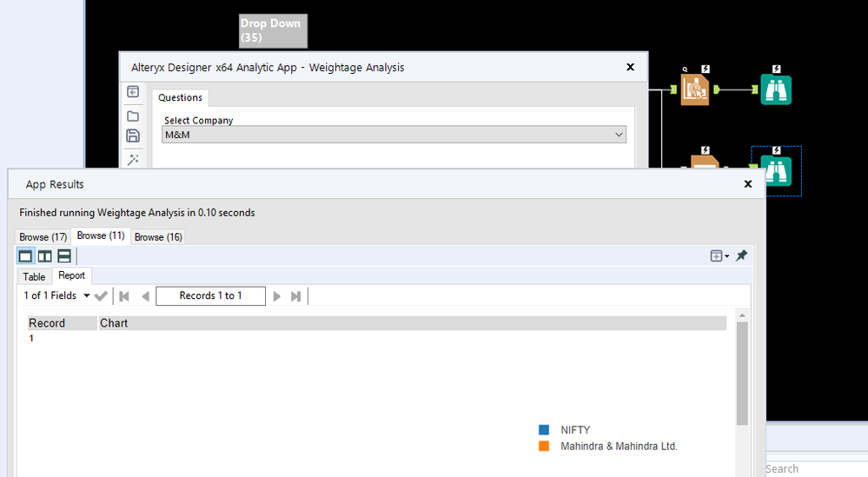868x477 pixels.
Task: Click the blue NIFTY legend swatch
Action: [x=544, y=430]
